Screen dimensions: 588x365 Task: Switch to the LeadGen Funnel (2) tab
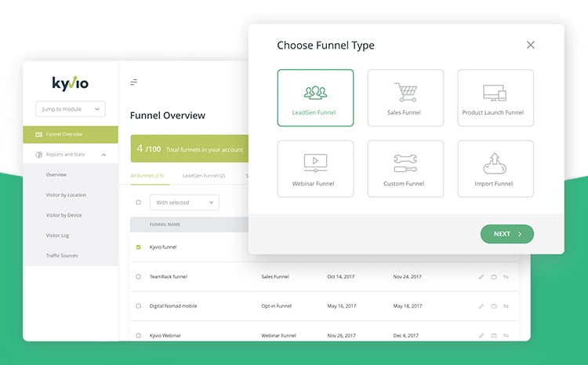pos(204,176)
